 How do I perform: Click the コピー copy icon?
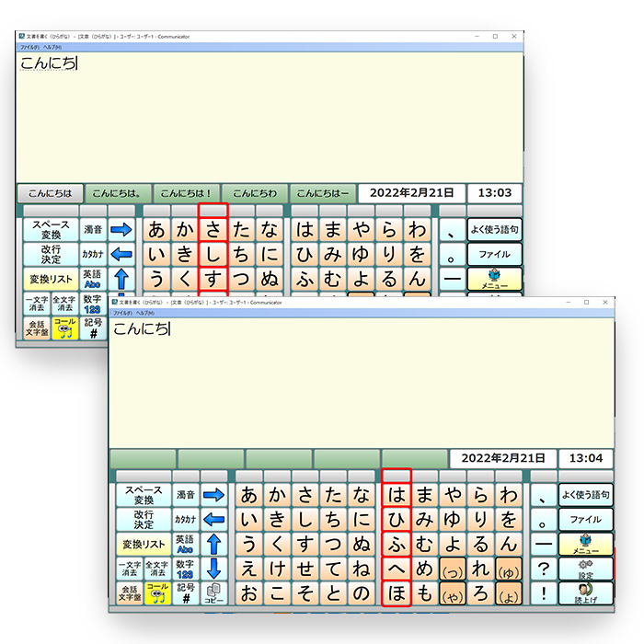(213, 593)
